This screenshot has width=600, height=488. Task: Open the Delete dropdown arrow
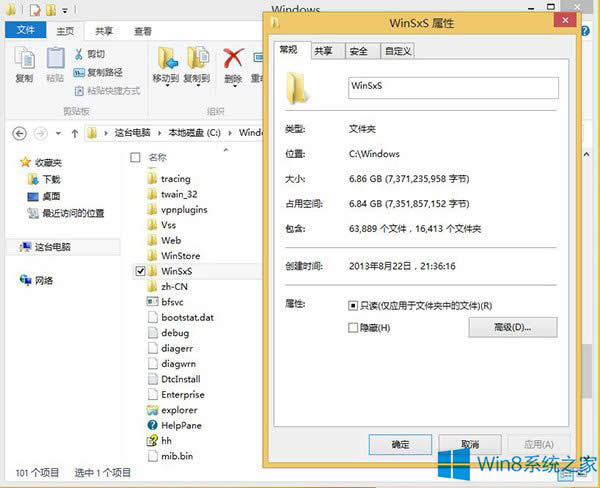(x=234, y=86)
